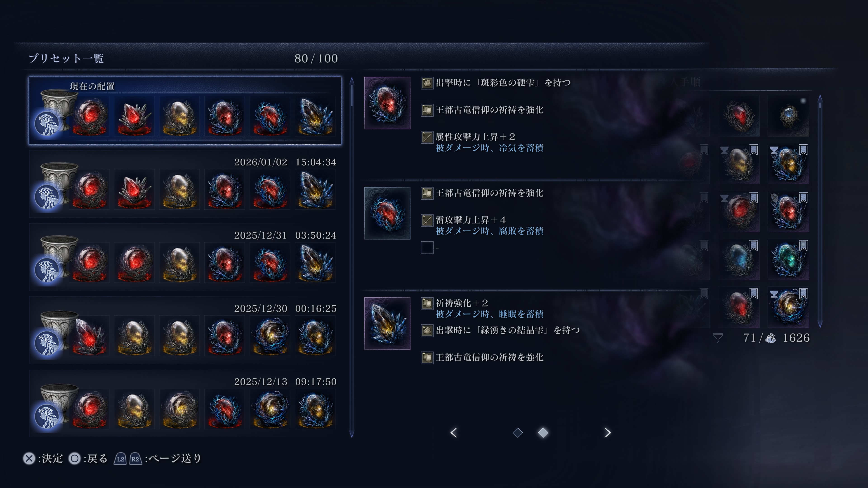Viewport: 868px width, 488px height.
Task: Go to the next detail page arrow
Action: tap(607, 432)
